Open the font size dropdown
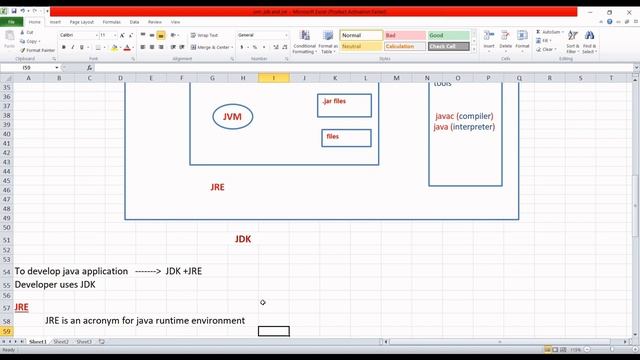 (x=115, y=35)
